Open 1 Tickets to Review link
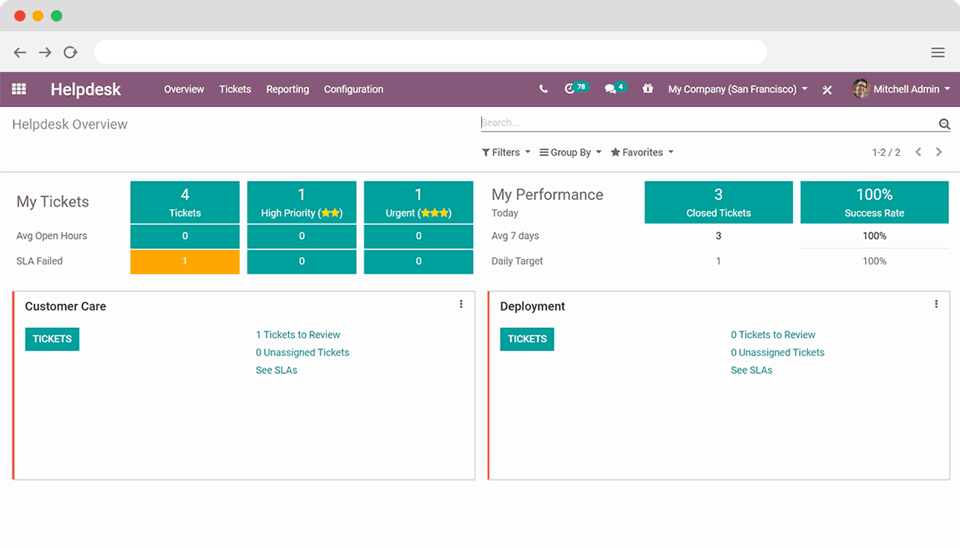Image resolution: width=960 pixels, height=548 pixels. pyautogui.click(x=298, y=335)
